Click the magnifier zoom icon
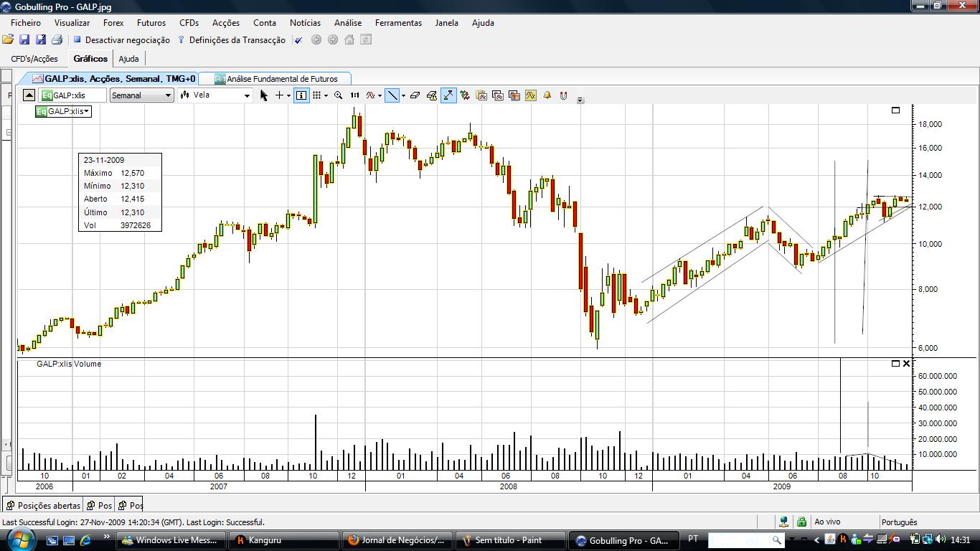980x551 pixels. tap(339, 95)
